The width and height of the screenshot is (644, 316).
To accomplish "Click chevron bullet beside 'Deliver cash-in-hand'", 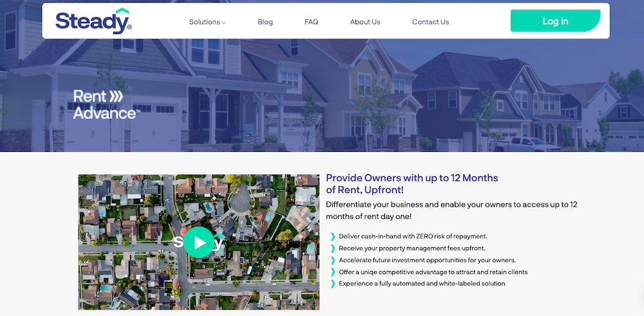I will click(x=332, y=237).
